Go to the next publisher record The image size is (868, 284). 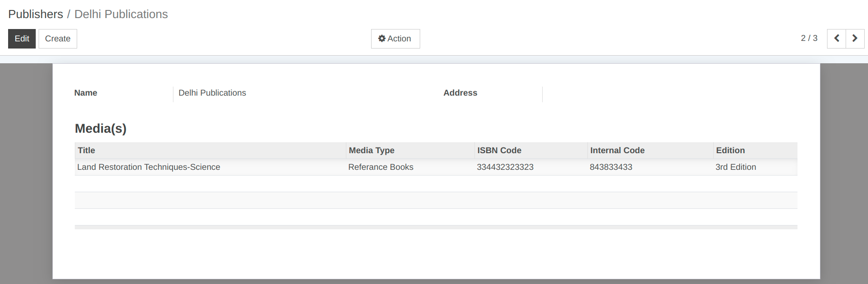pyautogui.click(x=855, y=39)
